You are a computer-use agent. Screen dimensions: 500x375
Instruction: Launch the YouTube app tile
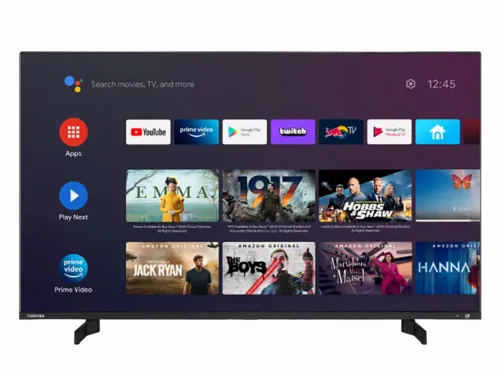148,132
